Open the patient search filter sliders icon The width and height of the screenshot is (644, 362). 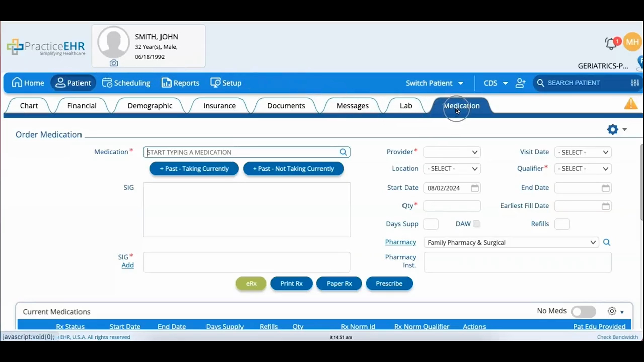pyautogui.click(x=635, y=83)
